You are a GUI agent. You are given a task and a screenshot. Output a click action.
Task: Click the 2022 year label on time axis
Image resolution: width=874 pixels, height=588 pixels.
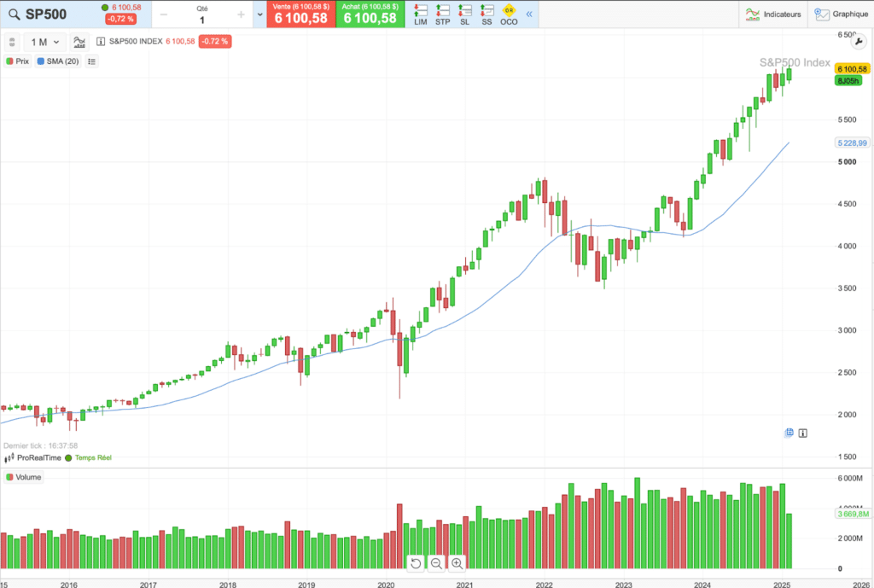click(544, 585)
